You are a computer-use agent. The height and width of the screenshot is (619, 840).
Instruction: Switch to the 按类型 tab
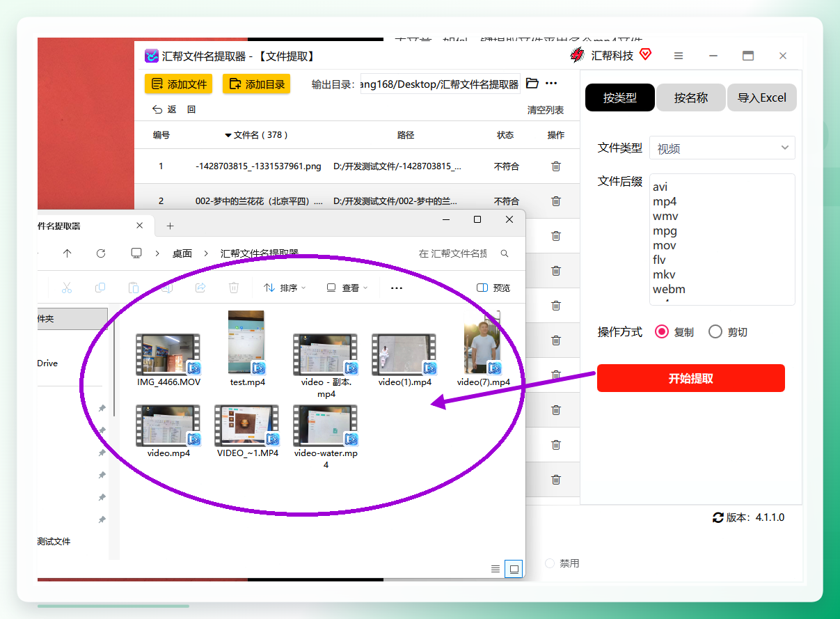(x=620, y=97)
